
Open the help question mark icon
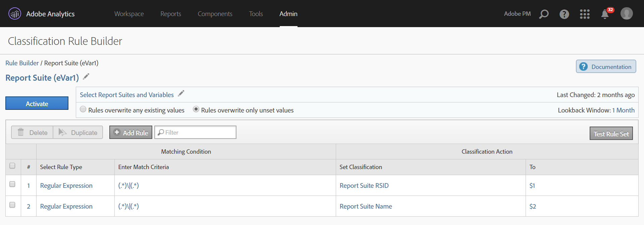564,14
